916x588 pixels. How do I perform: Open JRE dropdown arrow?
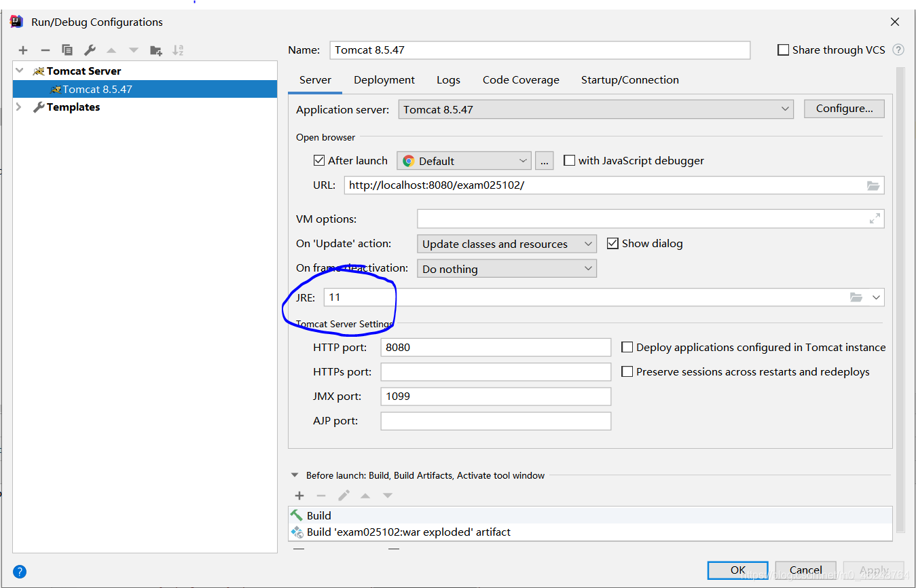876,297
